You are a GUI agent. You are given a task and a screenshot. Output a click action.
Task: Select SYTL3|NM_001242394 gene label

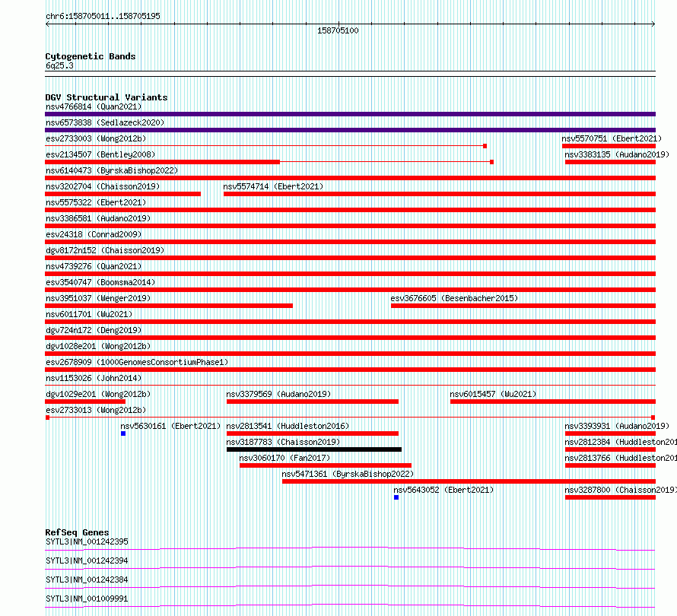coord(87,560)
